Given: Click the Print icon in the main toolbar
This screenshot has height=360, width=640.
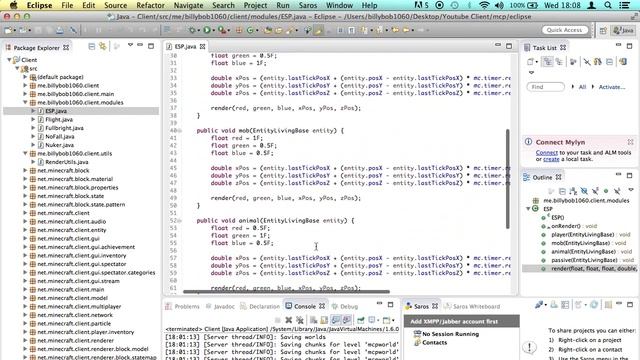Looking at the screenshot, I should pos(60,30).
